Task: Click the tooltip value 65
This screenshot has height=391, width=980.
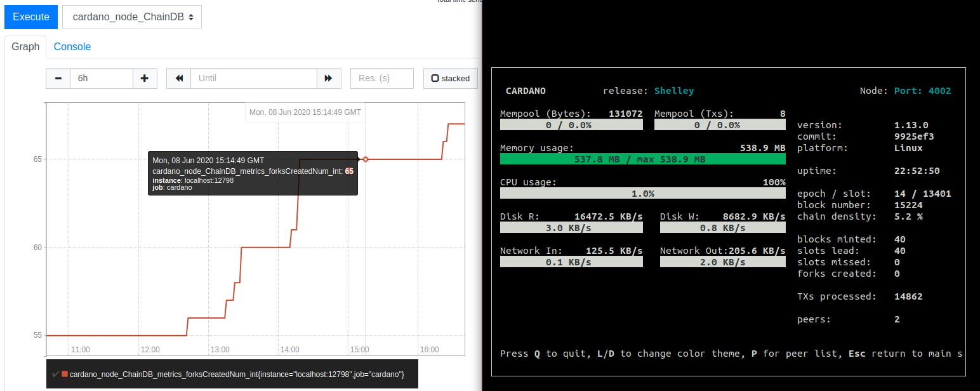Action: 349,171
